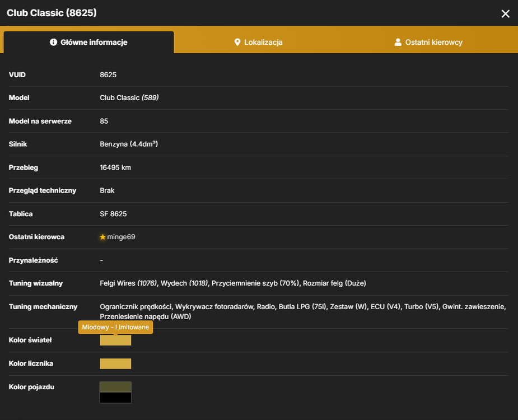Viewport: 518px width, 420px height.
Task: Click the Butla LPG (75l) entry
Action: click(x=302, y=307)
